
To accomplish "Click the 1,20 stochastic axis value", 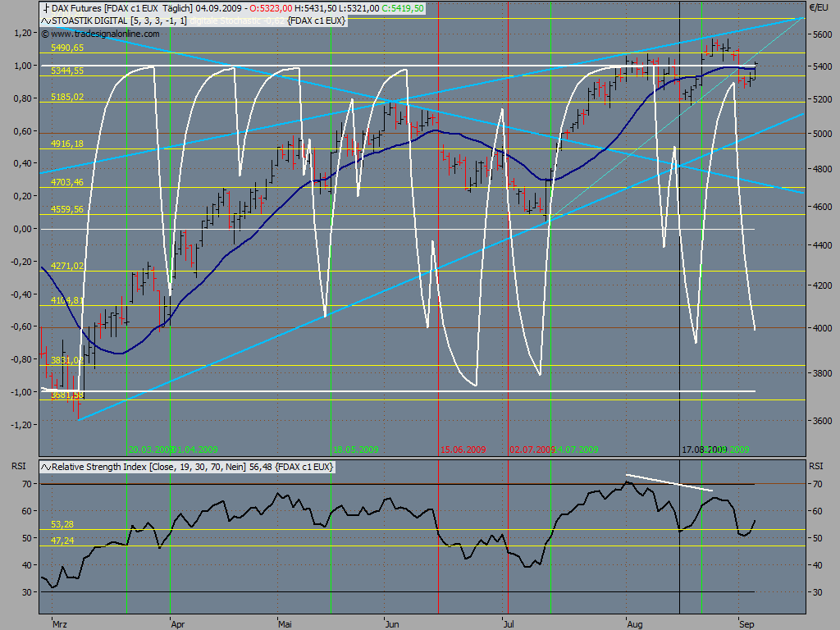I will [22, 33].
